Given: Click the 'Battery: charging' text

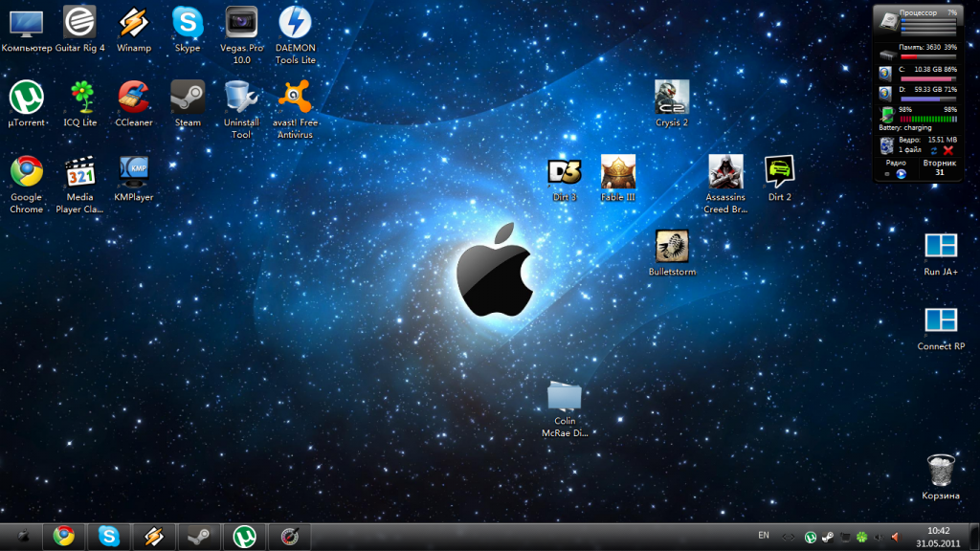Looking at the screenshot, I should coord(905,127).
